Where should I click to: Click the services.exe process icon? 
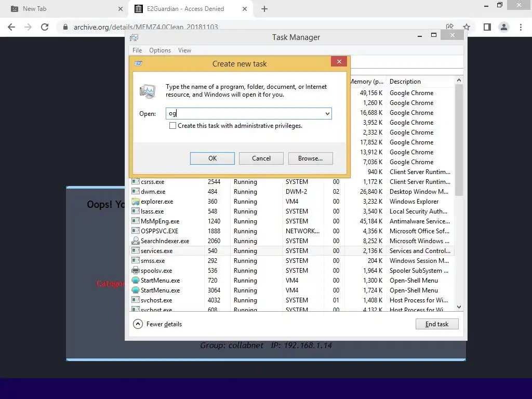tap(136, 250)
